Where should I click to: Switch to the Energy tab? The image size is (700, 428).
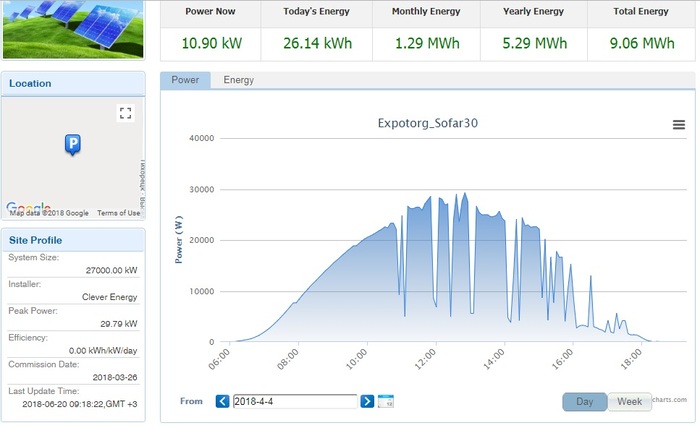238,80
